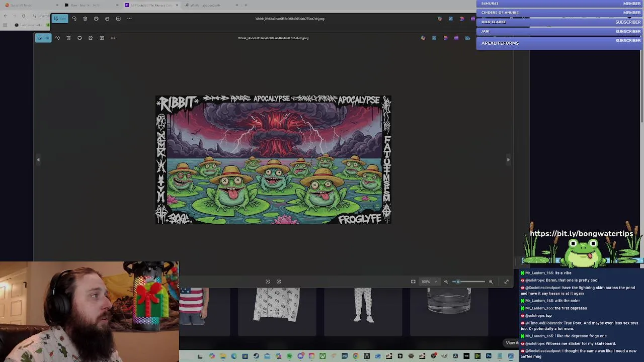Click Edit button in back Photos window

click(60, 19)
